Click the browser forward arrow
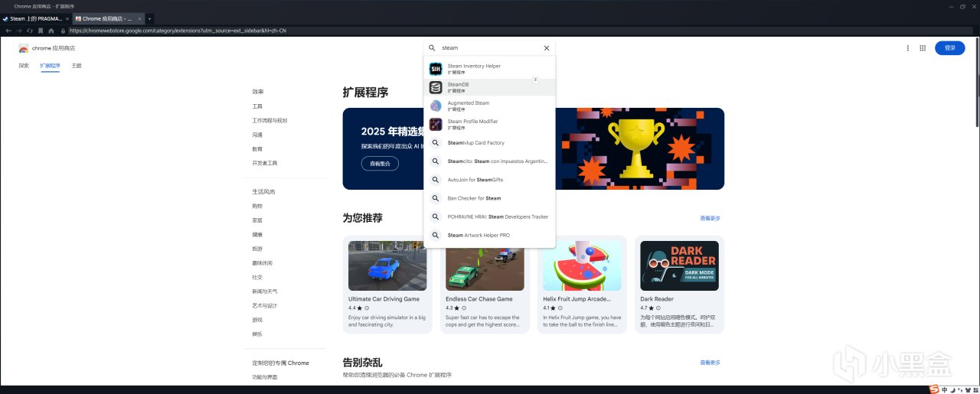The height and width of the screenshot is (394, 980). (19, 31)
